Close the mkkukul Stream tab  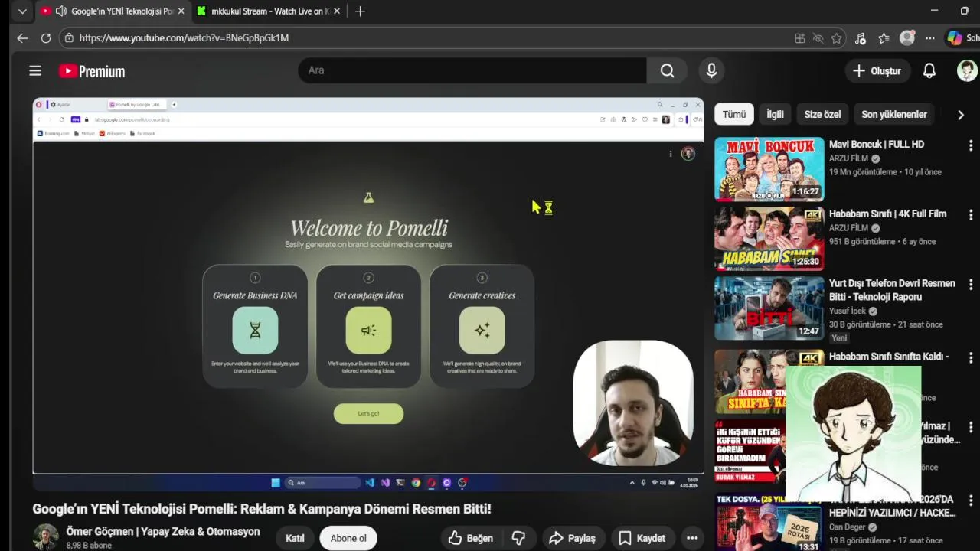coord(337,11)
